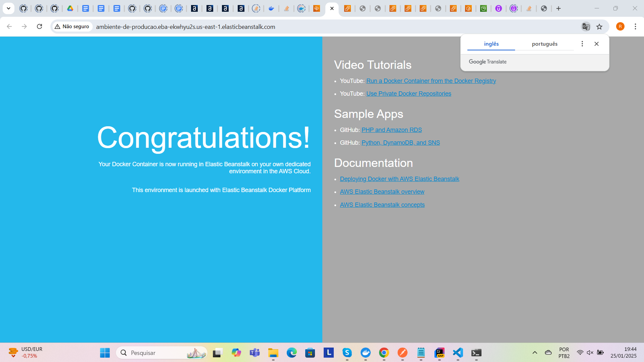Open 'Run a Docker Container from the Docker Registry' link
The image size is (644, 362).
click(x=431, y=81)
